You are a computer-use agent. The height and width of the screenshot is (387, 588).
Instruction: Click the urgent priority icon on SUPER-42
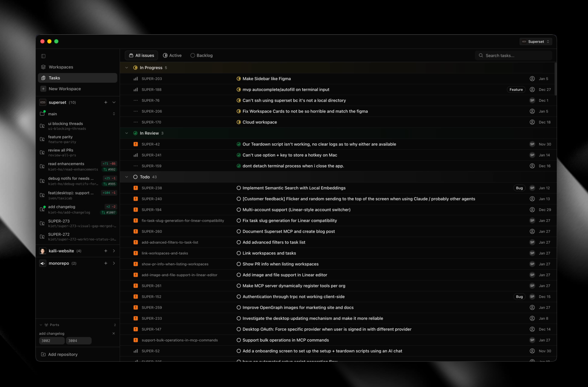(135, 144)
